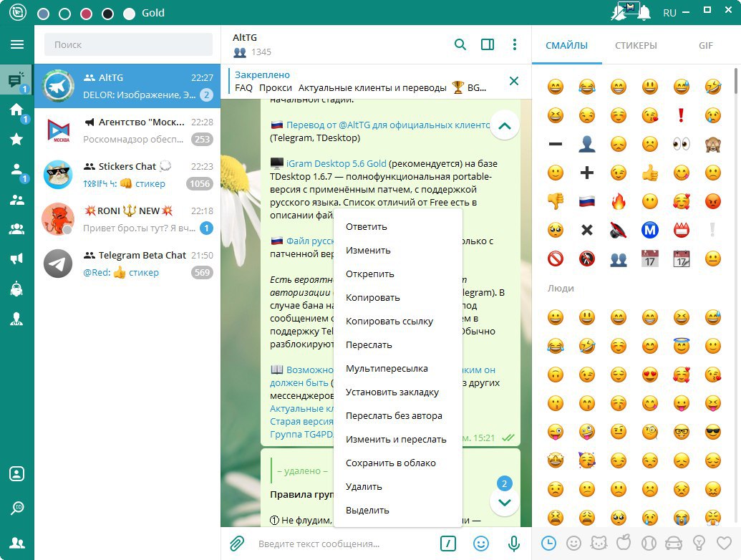Image resolution: width=741 pixels, height=560 pixels.
Task: Select the red theme color circle
Action: coord(86,14)
